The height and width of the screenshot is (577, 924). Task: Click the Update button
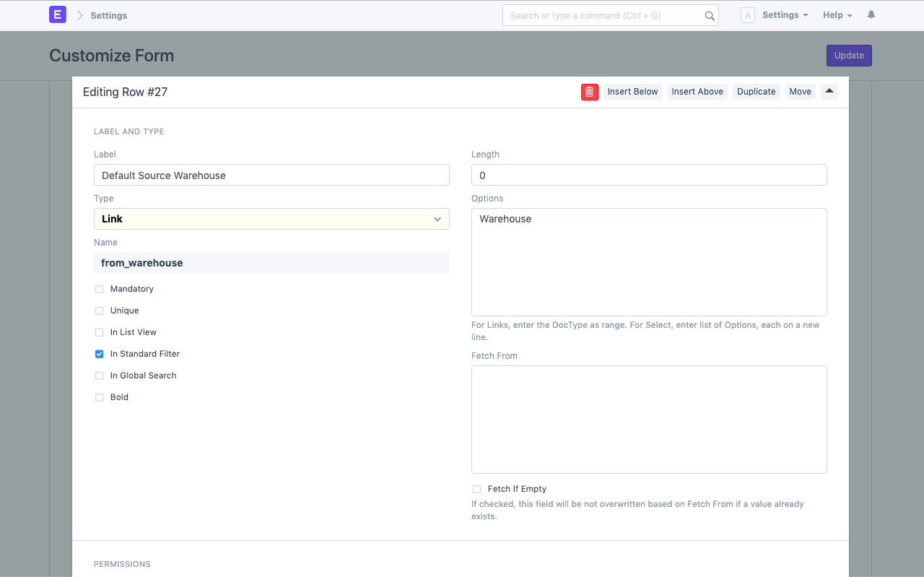coord(848,55)
